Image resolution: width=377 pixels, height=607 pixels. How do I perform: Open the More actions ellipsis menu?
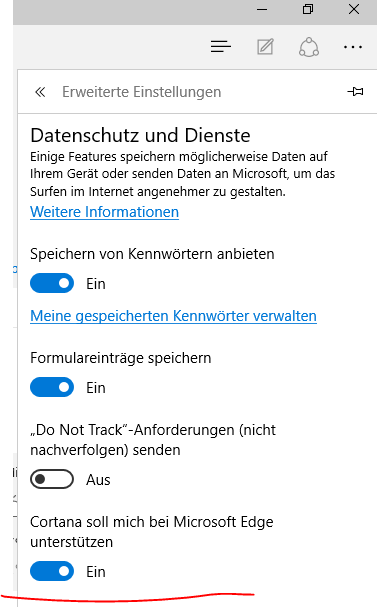(353, 47)
